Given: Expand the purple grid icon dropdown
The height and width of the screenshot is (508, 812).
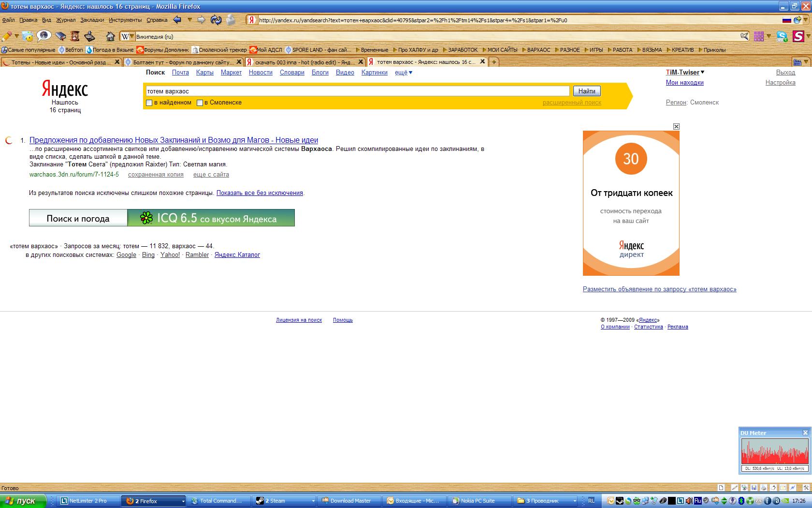Looking at the screenshot, I should point(768,36).
